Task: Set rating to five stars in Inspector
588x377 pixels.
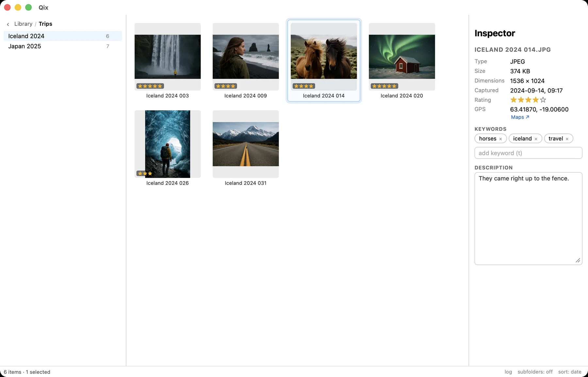Action: (x=543, y=100)
